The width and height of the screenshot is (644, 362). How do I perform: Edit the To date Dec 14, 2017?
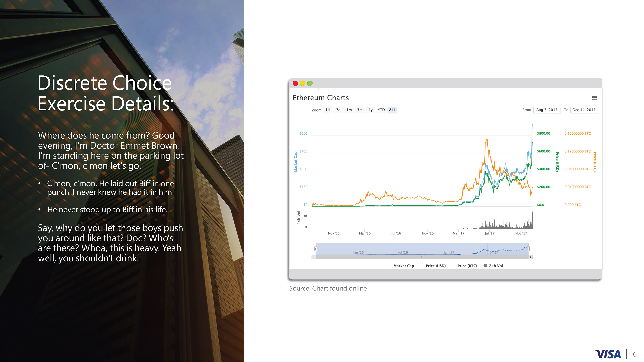(584, 110)
